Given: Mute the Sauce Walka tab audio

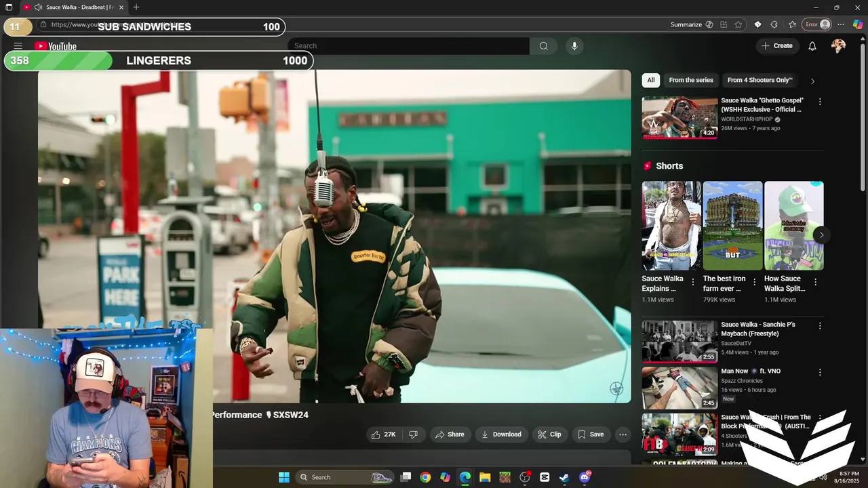Looking at the screenshot, I should pyautogui.click(x=38, y=7).
